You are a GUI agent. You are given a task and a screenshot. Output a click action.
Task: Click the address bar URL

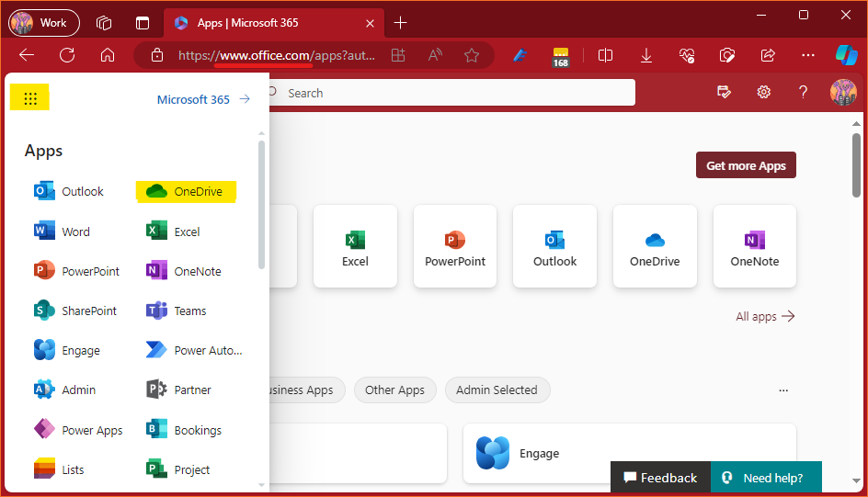[x=276, y=55]
